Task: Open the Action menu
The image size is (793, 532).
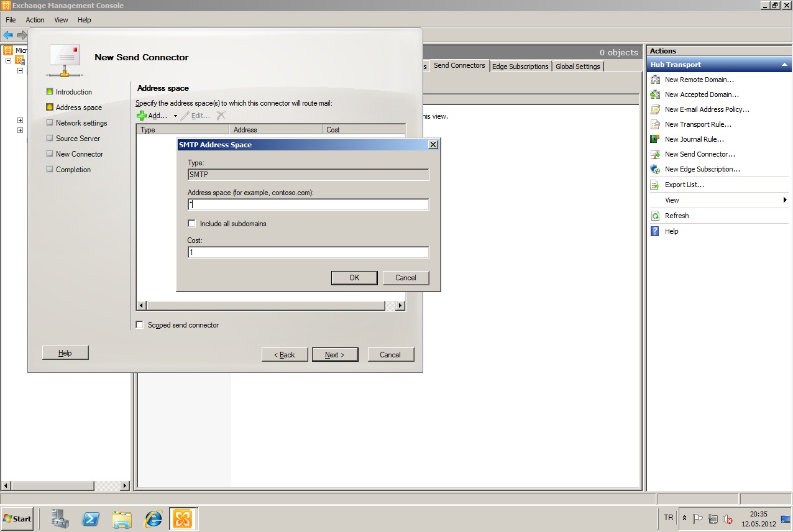Action: (35, 20)
